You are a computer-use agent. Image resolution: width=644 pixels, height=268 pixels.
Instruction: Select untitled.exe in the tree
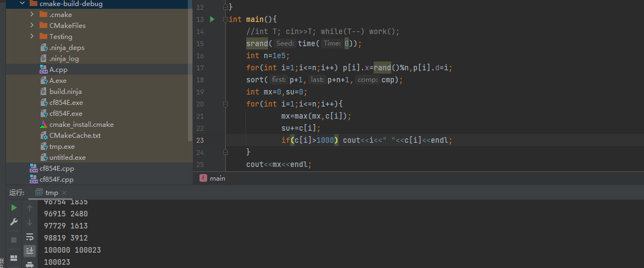pyautogui.click(x=68, y=158)
